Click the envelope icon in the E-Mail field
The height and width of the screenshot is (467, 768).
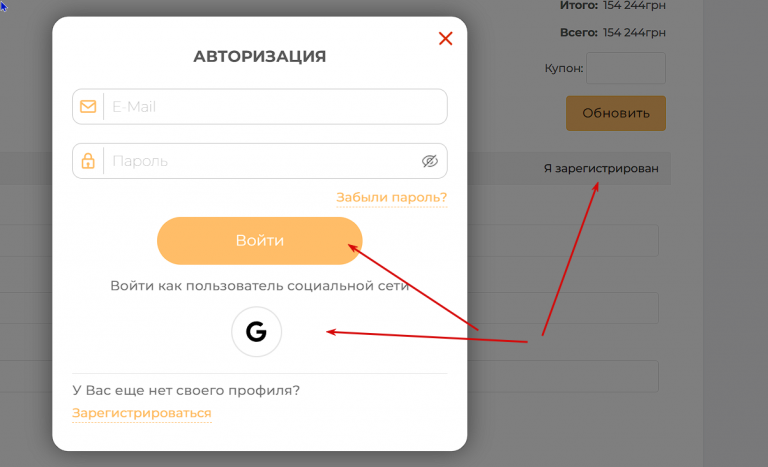(x=88, y=106)
